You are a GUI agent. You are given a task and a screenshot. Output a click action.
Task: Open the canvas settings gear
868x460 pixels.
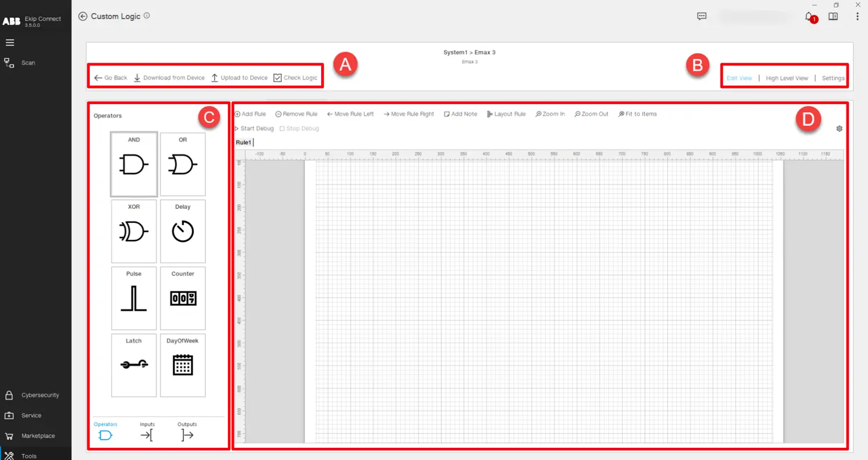click(839, 128)
